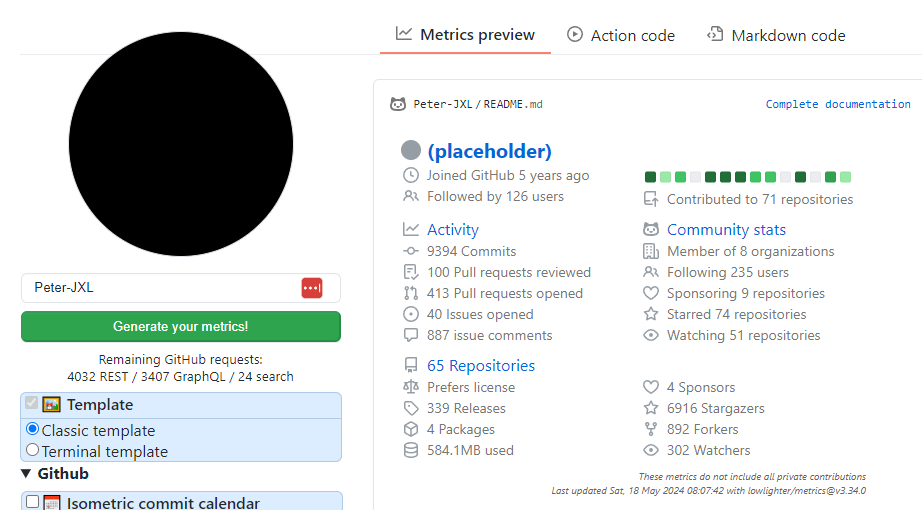Click the icon beside Contributed to 71 repositories
Image resolution: width=922 pixels, height=510 pixels.
[651, 199]
